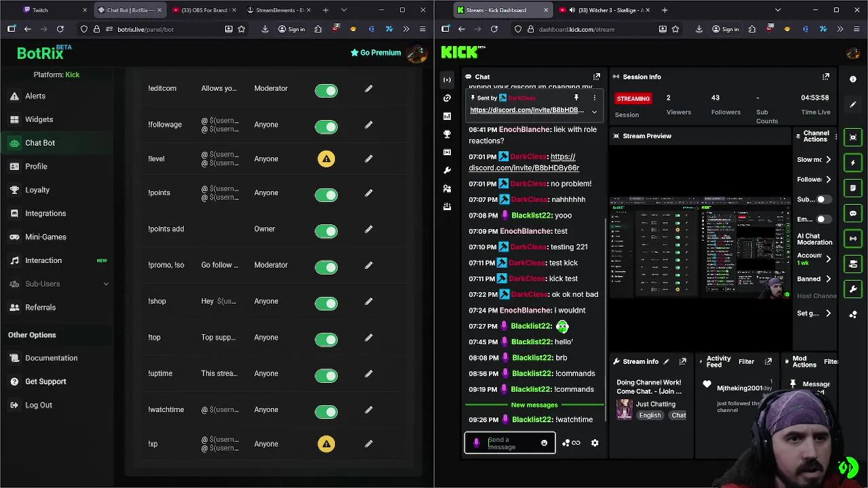Open editor for the !points command

click(368, 193)
